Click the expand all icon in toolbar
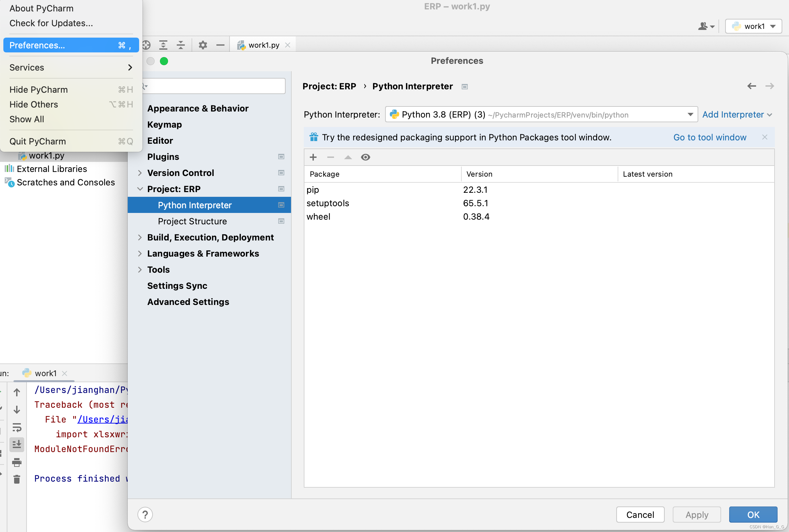Viewport: 789px width, 532px height. 164,45
